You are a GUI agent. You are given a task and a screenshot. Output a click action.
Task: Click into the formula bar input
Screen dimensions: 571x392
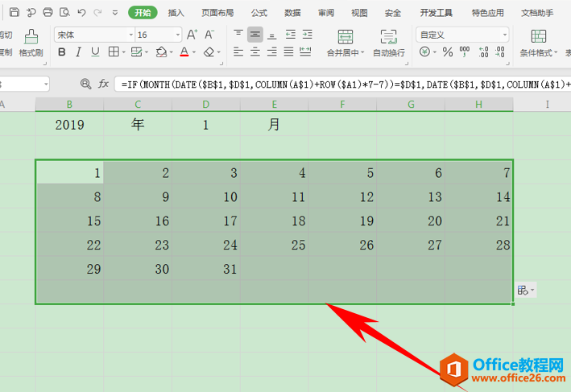(342, 85)
